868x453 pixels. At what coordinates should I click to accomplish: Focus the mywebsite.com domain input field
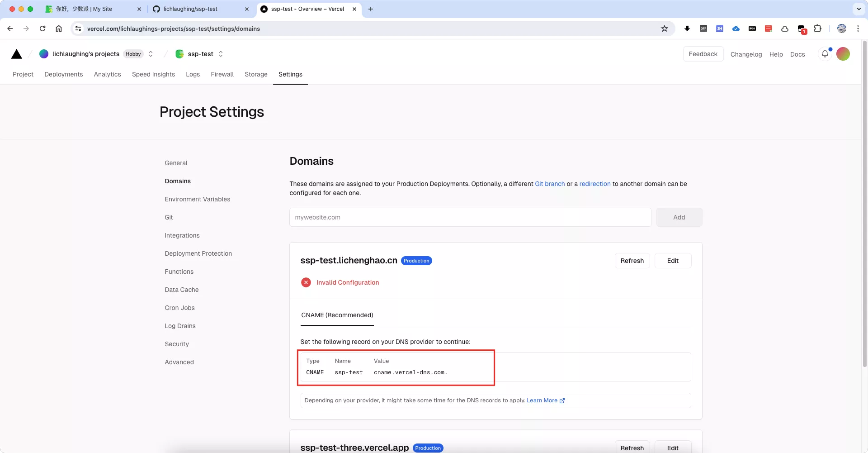[470, 217]
